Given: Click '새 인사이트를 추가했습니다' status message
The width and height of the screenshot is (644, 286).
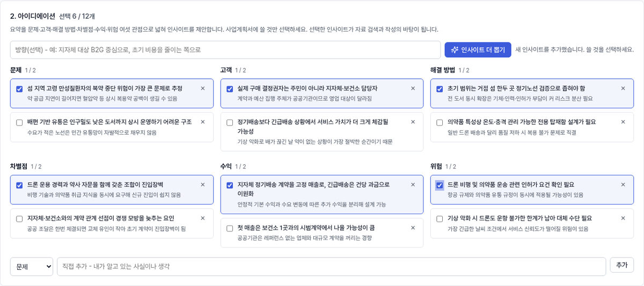Looking at the screenshot, I should 574,49.
